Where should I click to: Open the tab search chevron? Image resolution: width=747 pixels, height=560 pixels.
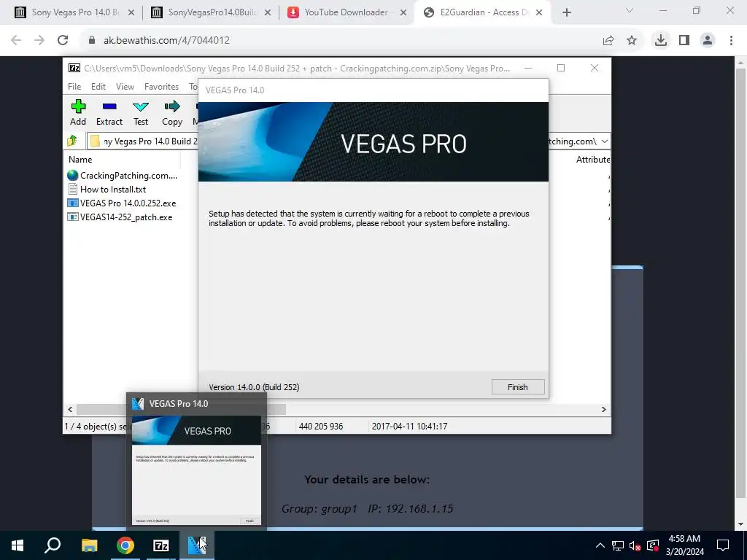tap(630, 10)
